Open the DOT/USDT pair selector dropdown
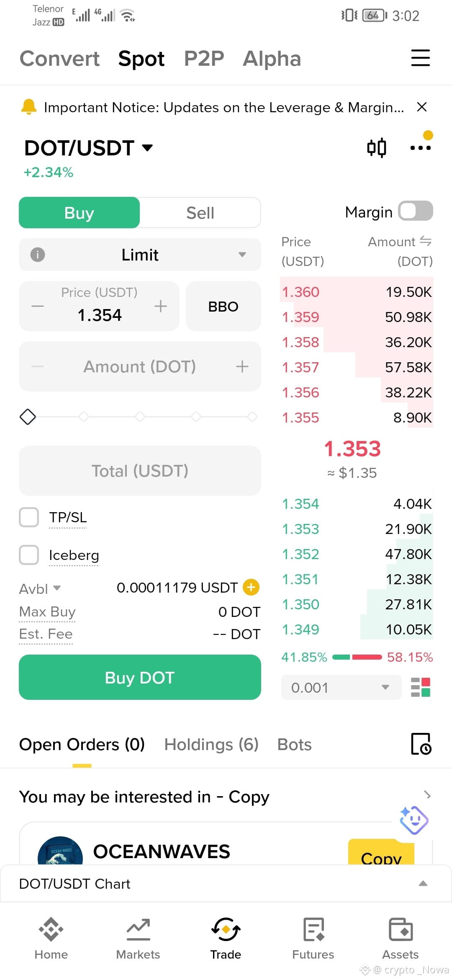 [x=88, y=148]
